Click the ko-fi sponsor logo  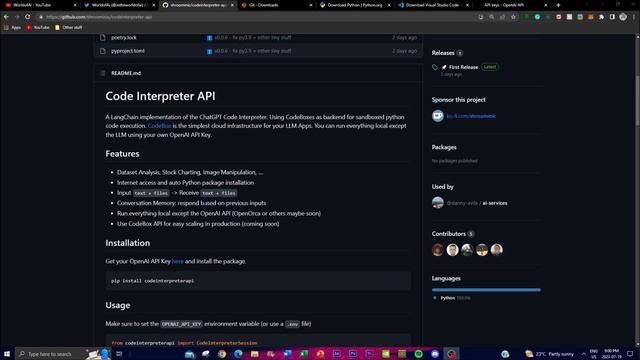point(438,116)
